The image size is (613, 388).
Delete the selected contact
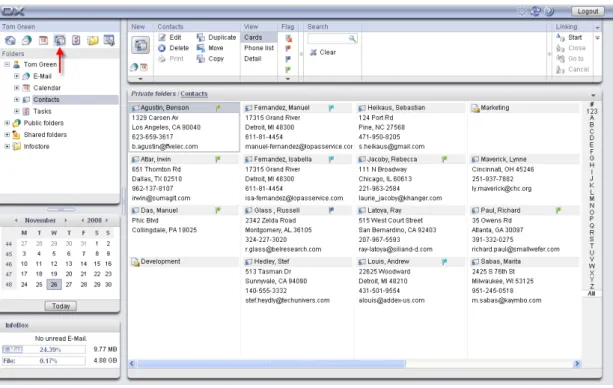coord(174,48)
